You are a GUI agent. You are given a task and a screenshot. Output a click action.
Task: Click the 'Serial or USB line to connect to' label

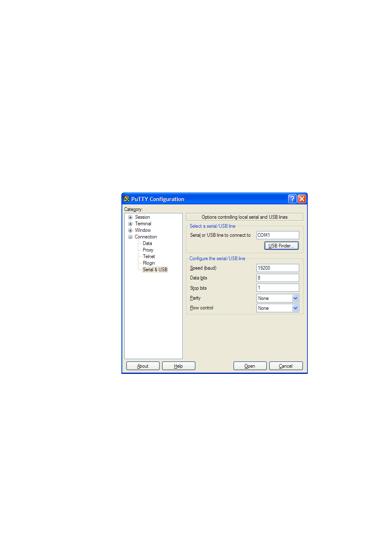click(x=220, y=236)
